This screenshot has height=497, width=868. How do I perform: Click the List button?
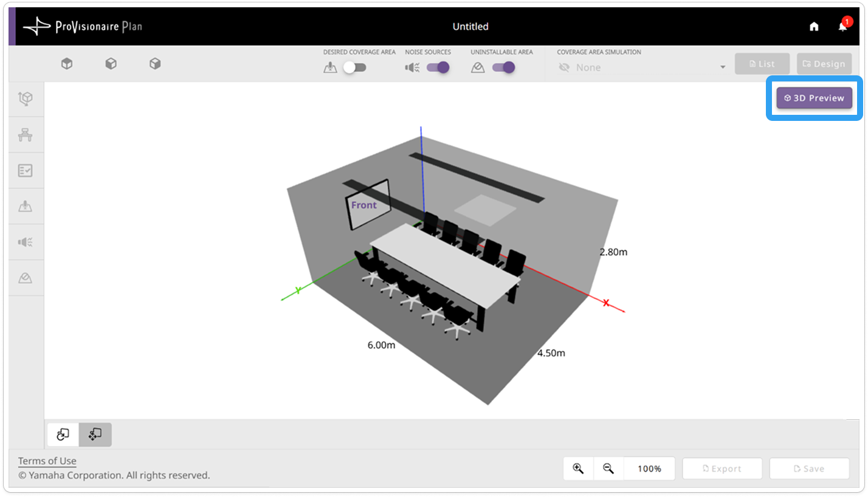coord(762,64)
